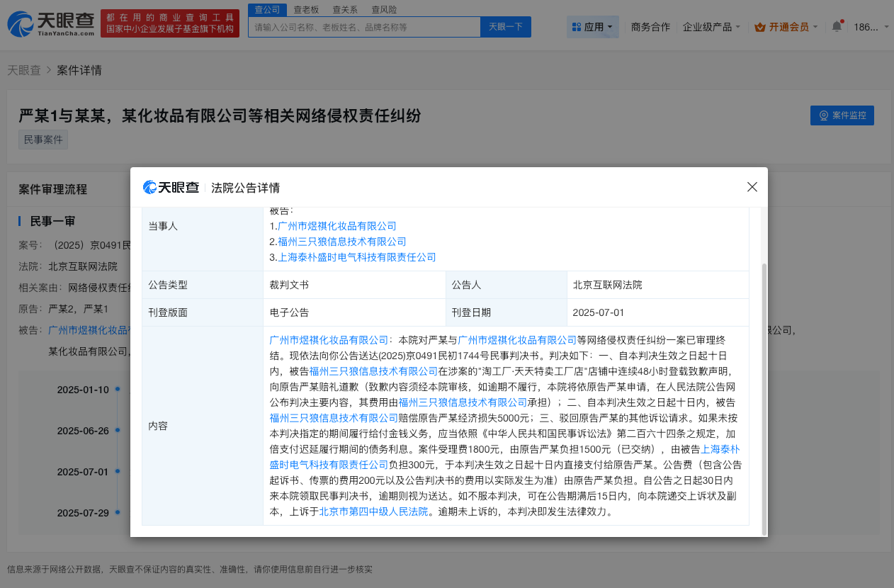Open the 应用 dropdown menu
Screen dimensions: 894x588
(x=593, y=27)
